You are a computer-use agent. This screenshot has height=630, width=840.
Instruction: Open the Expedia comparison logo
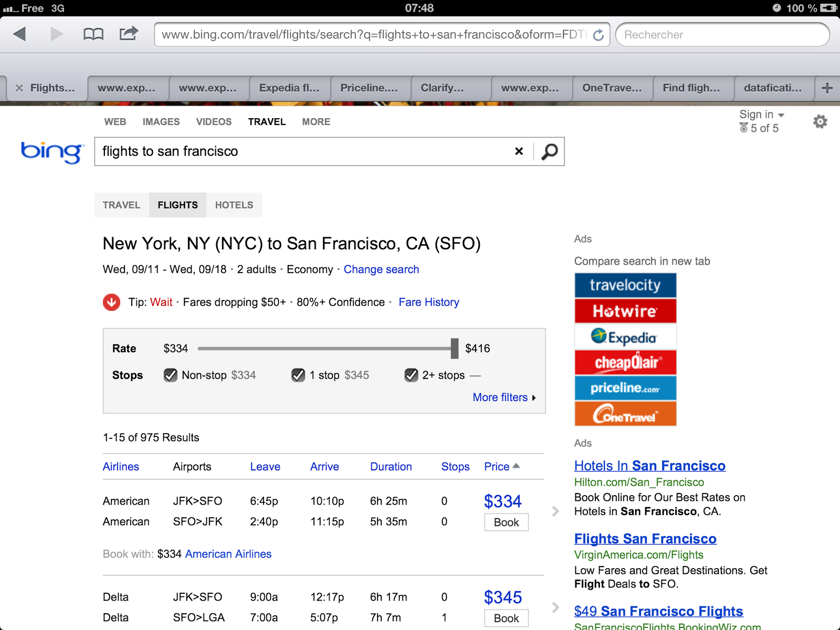point(625,337)
